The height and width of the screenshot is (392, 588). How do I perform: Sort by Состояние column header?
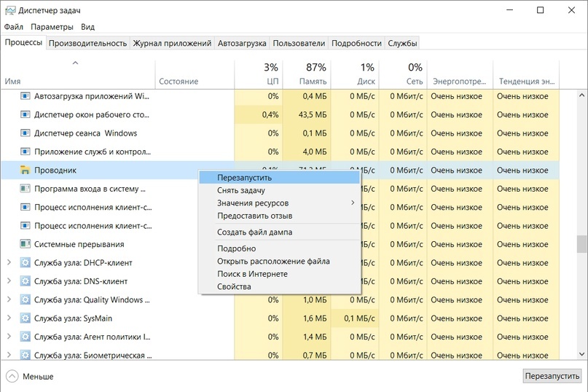pos(195,74)
